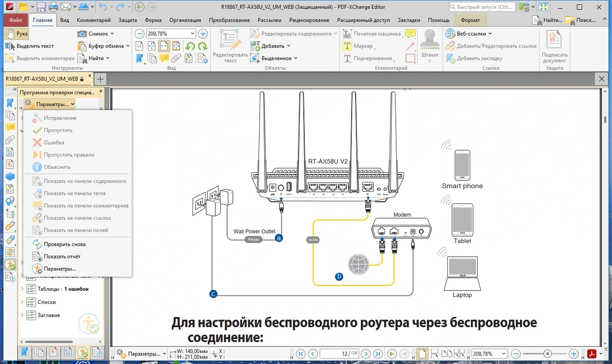Screen dimensions: 612x364
Task: Choose Показать отчёт from the menu
Action: (x=78, y=256)
